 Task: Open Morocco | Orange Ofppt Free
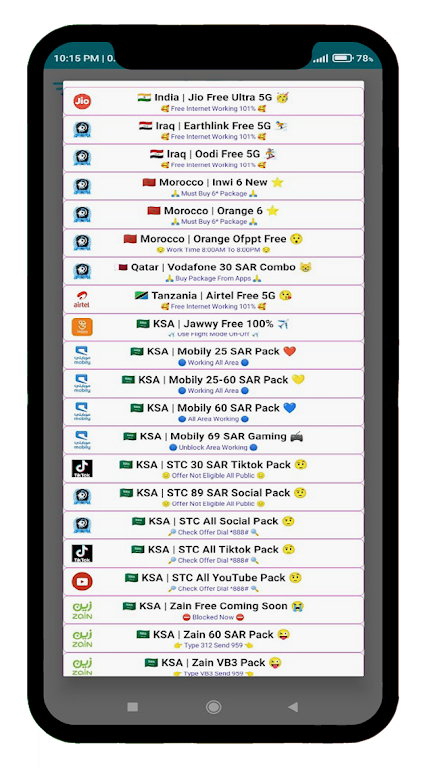[x=214, y=242]
